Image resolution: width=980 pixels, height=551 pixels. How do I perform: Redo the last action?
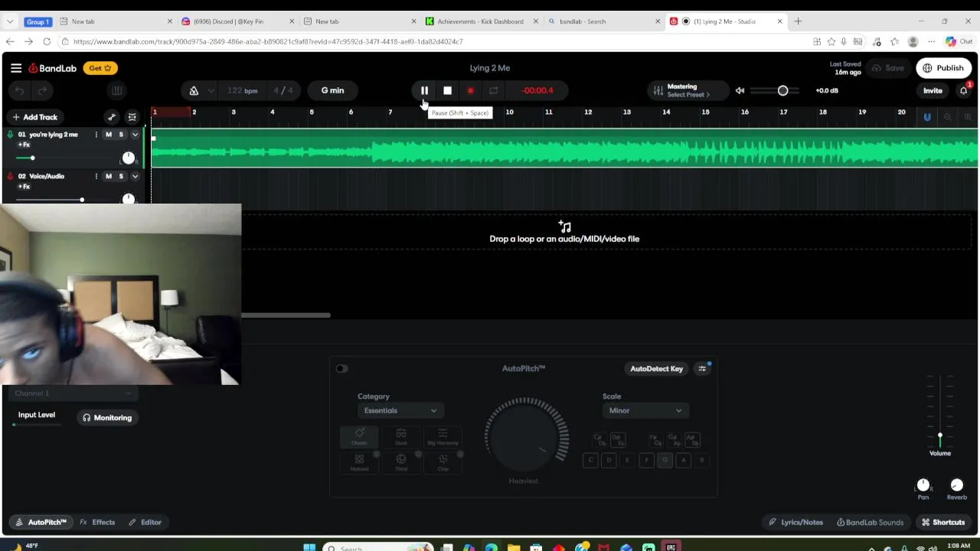pos(43,91)
